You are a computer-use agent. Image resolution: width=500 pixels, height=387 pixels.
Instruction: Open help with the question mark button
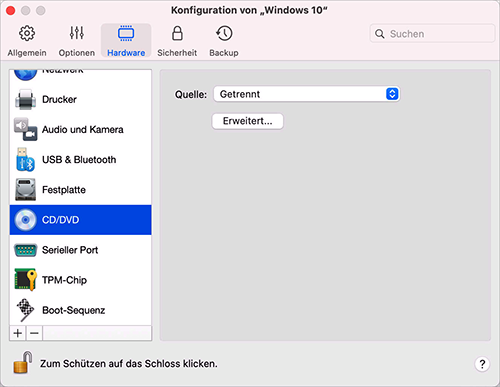[x=482, y=364]
